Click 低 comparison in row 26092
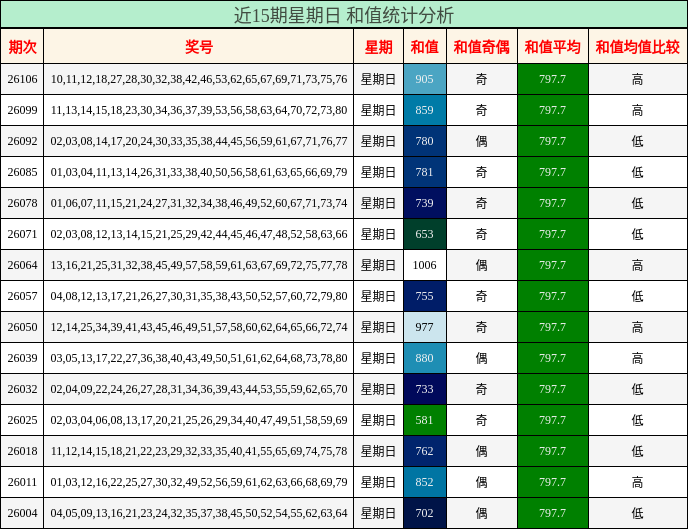Image resolution: width=688 pixels, height=529 pixels. 638,141
